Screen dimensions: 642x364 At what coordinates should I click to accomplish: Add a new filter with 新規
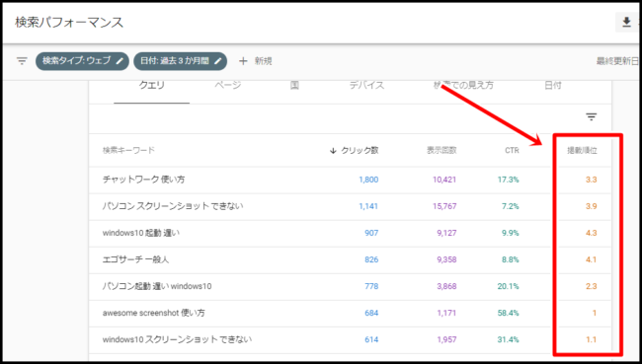coord(256,61)
